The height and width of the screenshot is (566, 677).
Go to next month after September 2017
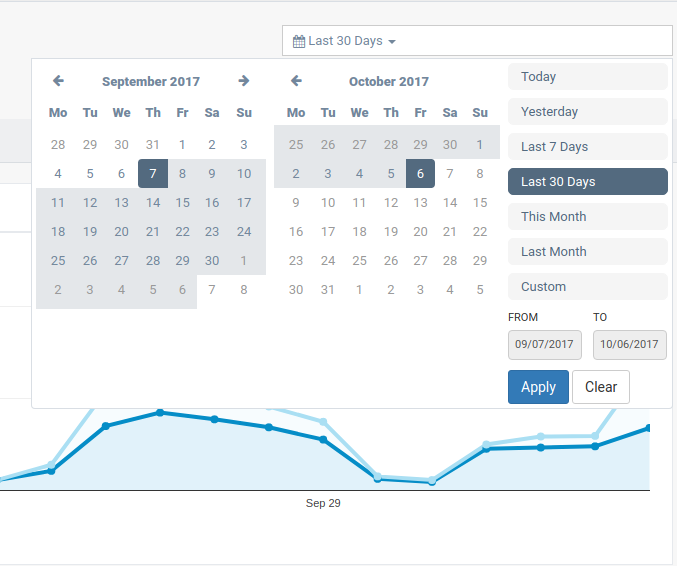coord(244,81)
